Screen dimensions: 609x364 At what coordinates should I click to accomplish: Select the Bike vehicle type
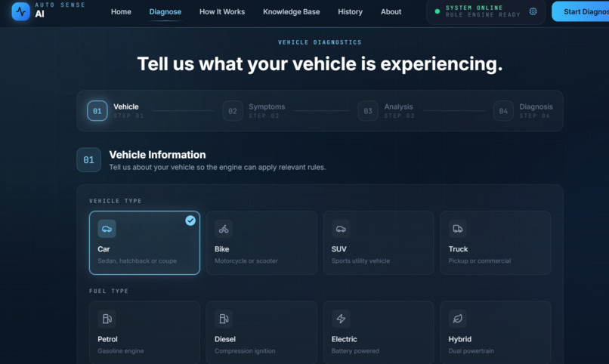(x=261, y=243)
